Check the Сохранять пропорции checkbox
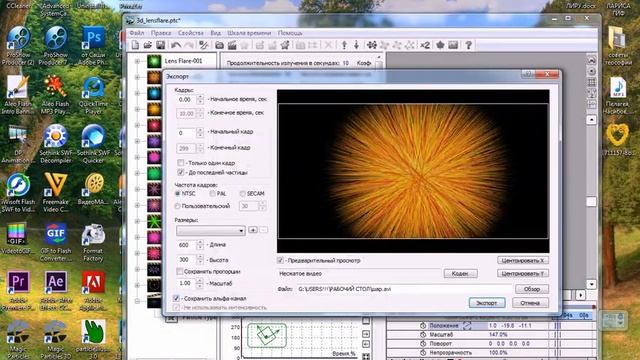640x360 pixels. point(180,271)
